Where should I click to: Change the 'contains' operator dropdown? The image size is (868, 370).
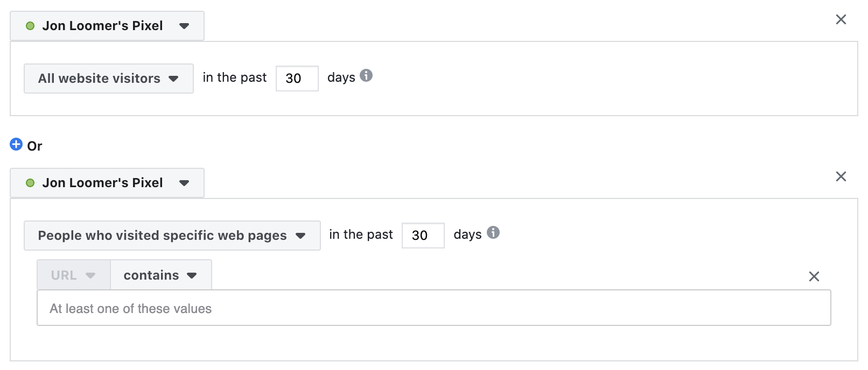coord(161,275)
